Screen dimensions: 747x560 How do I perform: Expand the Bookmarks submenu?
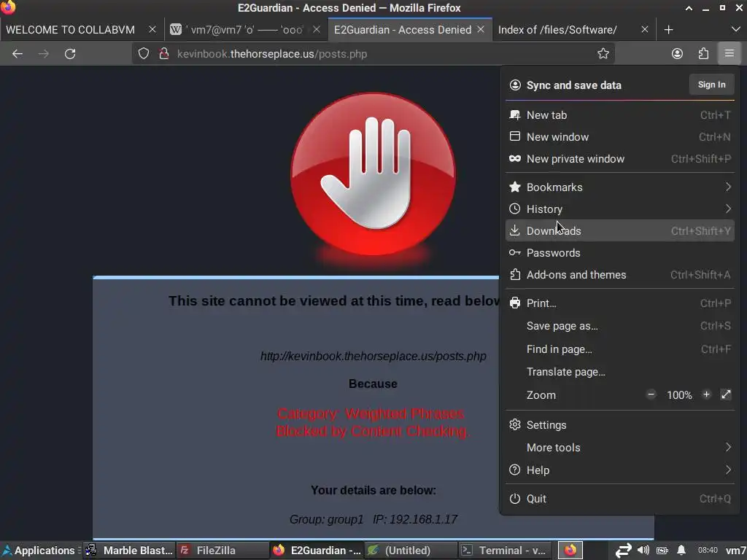(620, 187)
